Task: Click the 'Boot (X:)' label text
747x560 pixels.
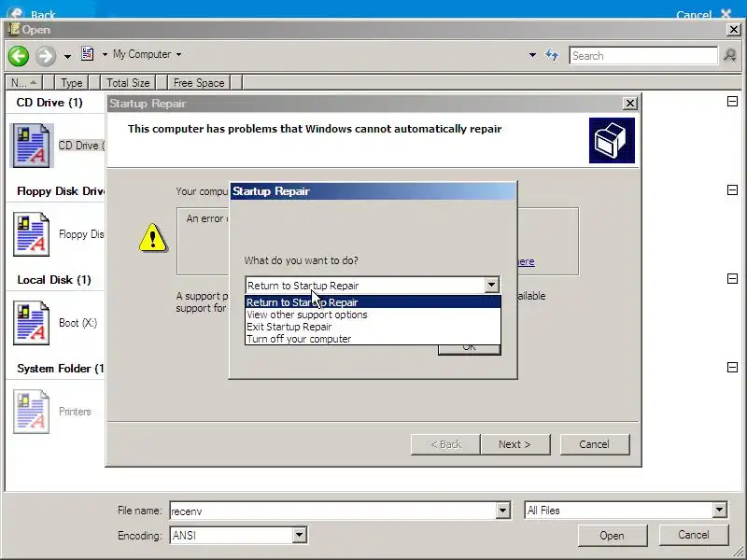Action: [78, 323]
